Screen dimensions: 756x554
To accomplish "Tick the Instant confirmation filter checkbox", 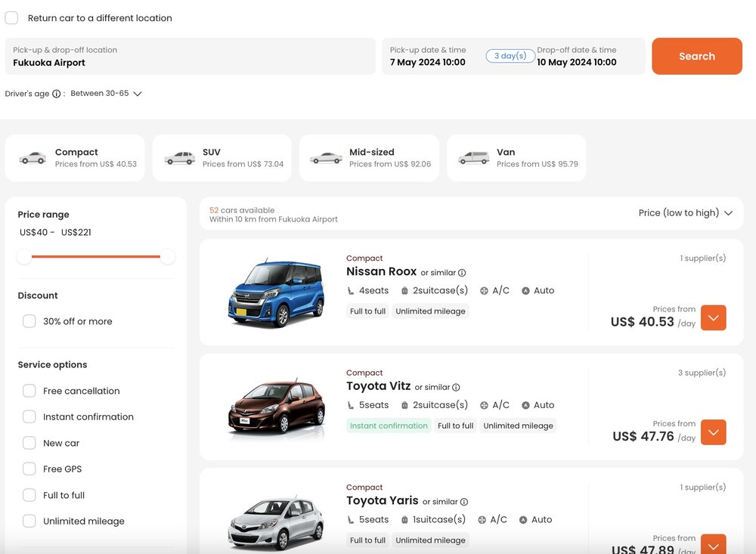I will tap(29, 416).
